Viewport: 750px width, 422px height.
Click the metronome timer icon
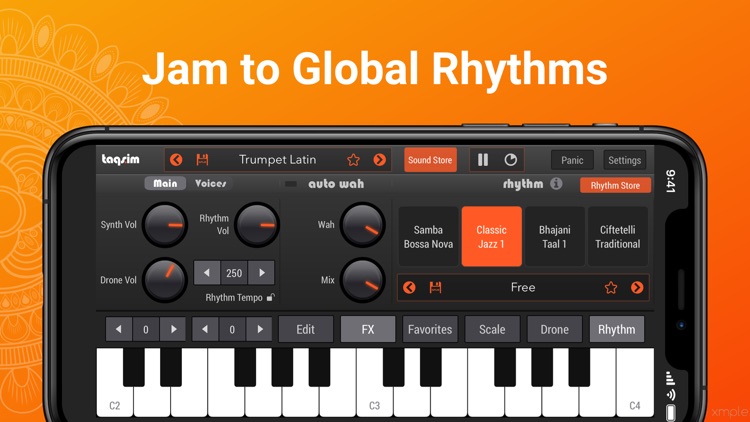pos(510,160)
